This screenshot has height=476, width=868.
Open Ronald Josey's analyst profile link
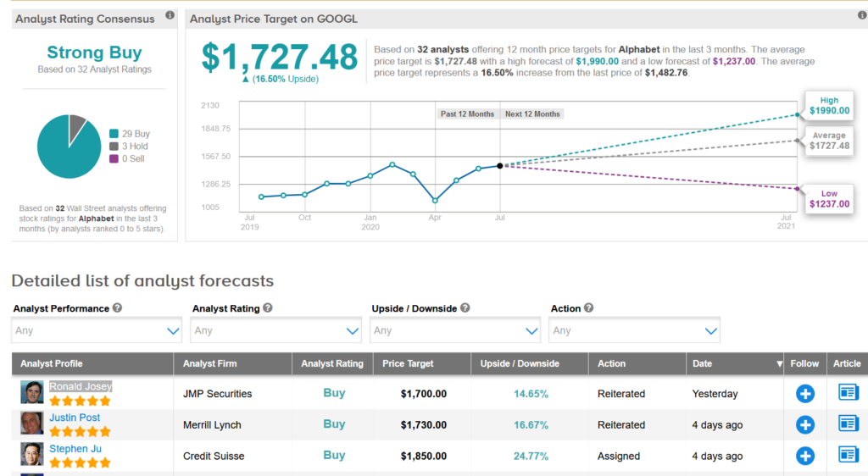coord(80,386)
